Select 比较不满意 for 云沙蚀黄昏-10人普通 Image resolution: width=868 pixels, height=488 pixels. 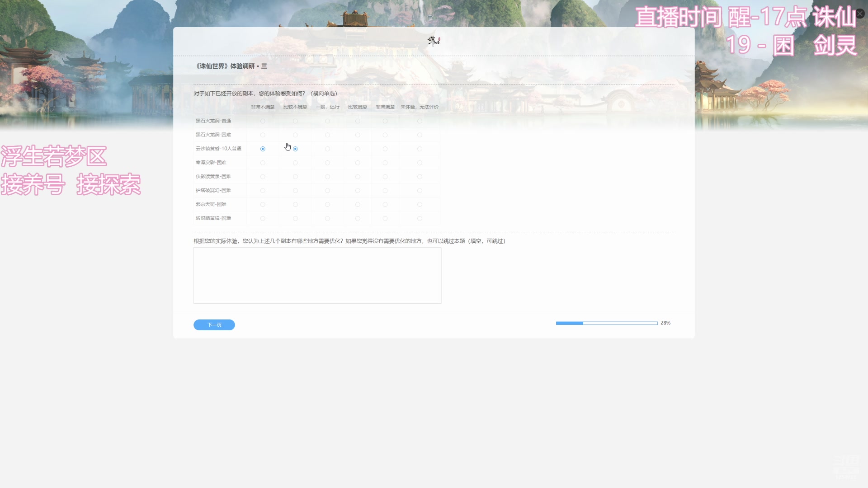tap(295, 149)
